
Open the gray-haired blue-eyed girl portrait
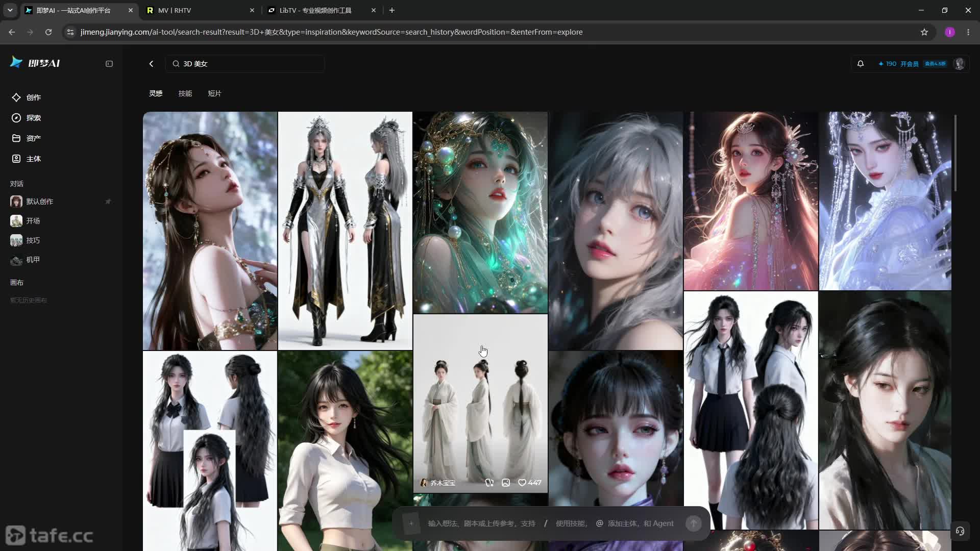coord(616,231)
